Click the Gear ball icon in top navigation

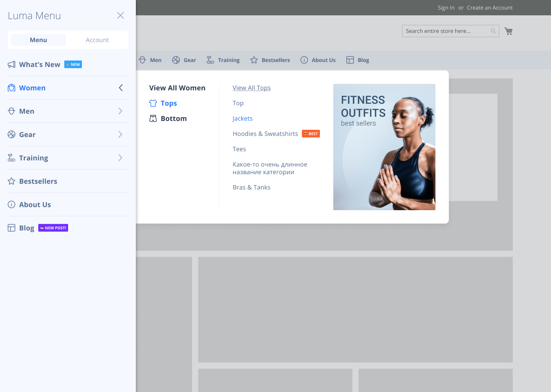pyautogui.click(x=176, y=60)
